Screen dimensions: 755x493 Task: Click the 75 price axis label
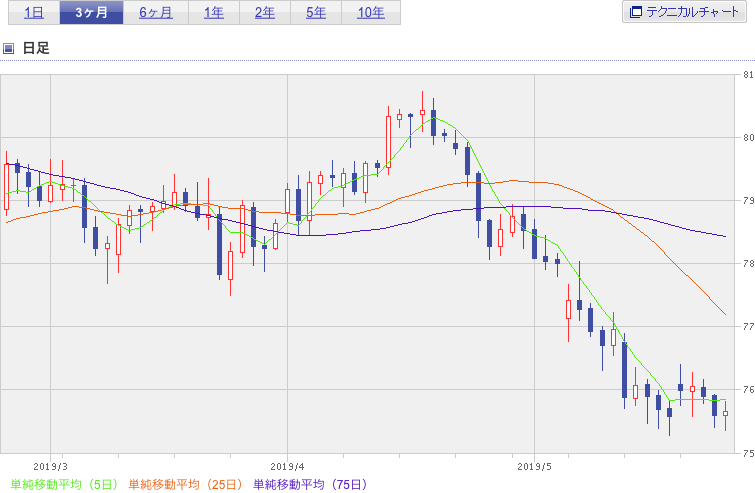748,453
